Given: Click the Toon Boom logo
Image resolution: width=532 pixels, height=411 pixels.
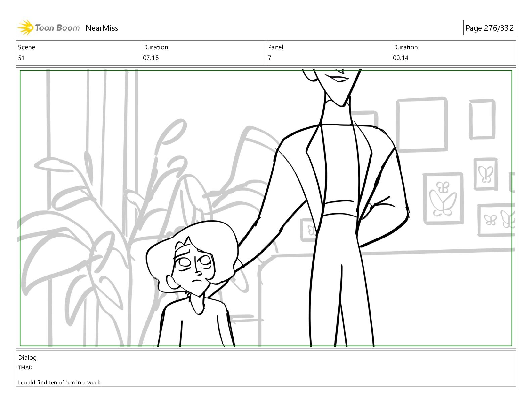Looking at the screenshot, I should coord(49,28).
